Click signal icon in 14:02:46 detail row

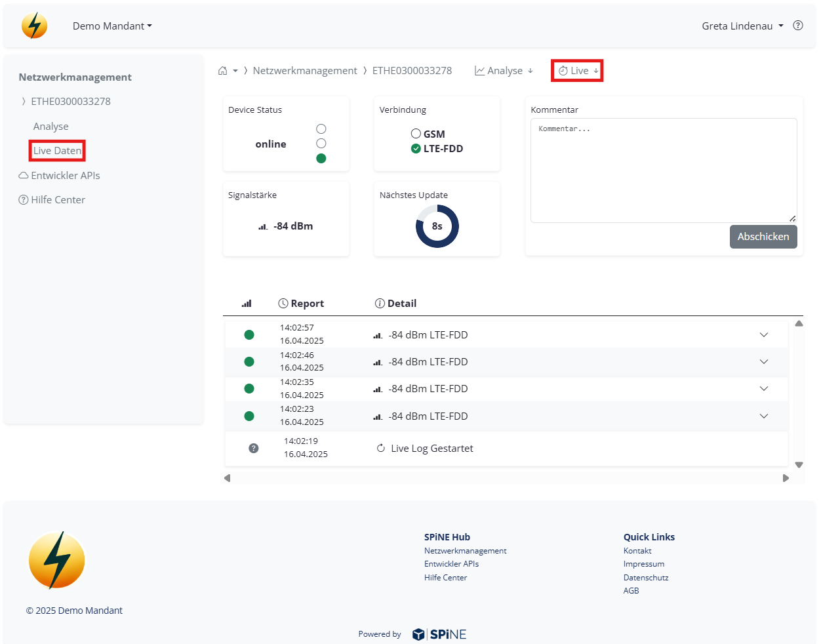[378, 362]
